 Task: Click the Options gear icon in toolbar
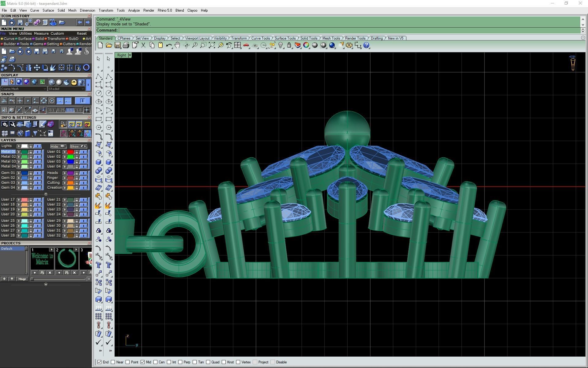tap(349, 45)
